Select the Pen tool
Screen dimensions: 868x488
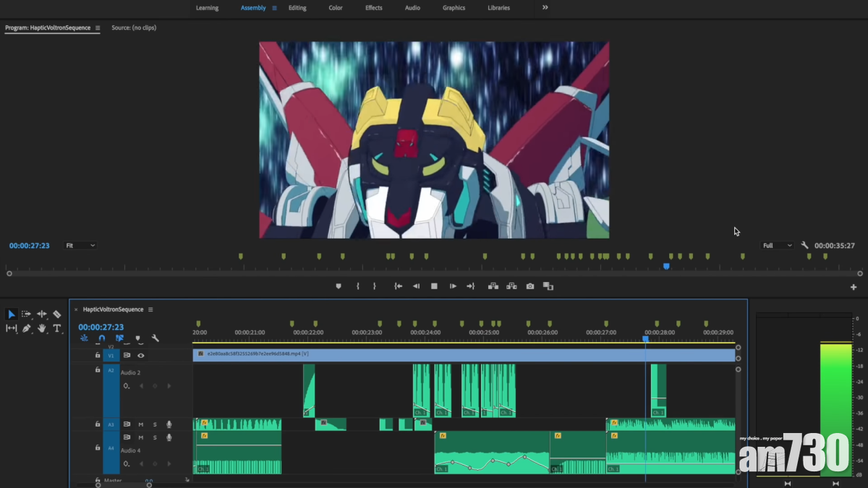[x=27, y=328]
